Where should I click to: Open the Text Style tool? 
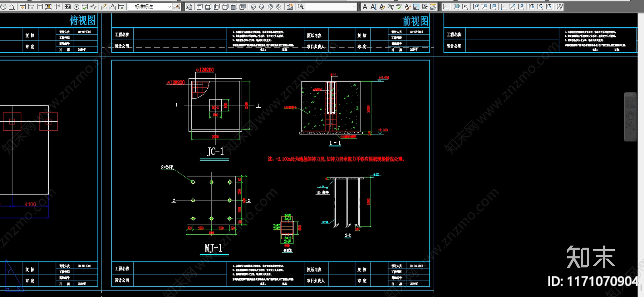(408, 7)
